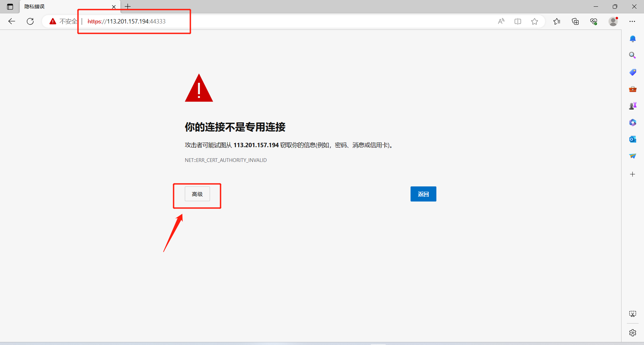Open Read Aloud icon in address bar
Screen dimensions: 644x345
[x=501, y=21]
